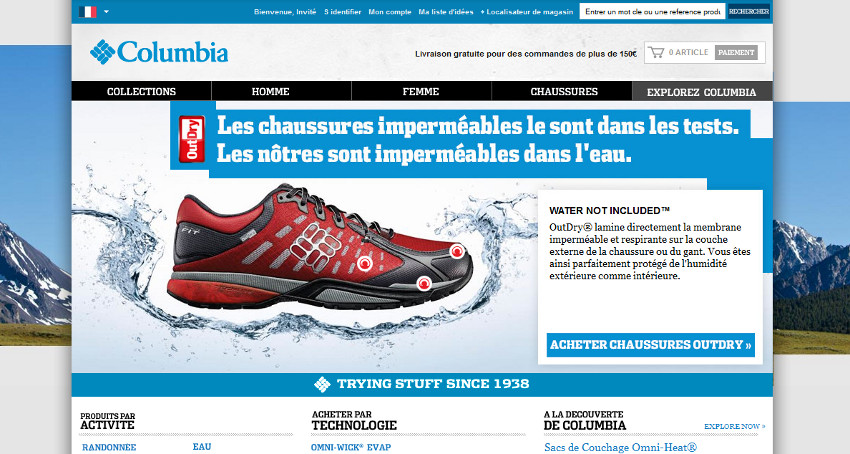The image size is (850, 454).
Task: Open the EXPLOREZ COLUMBIA tab
Action: click(701, 92)
